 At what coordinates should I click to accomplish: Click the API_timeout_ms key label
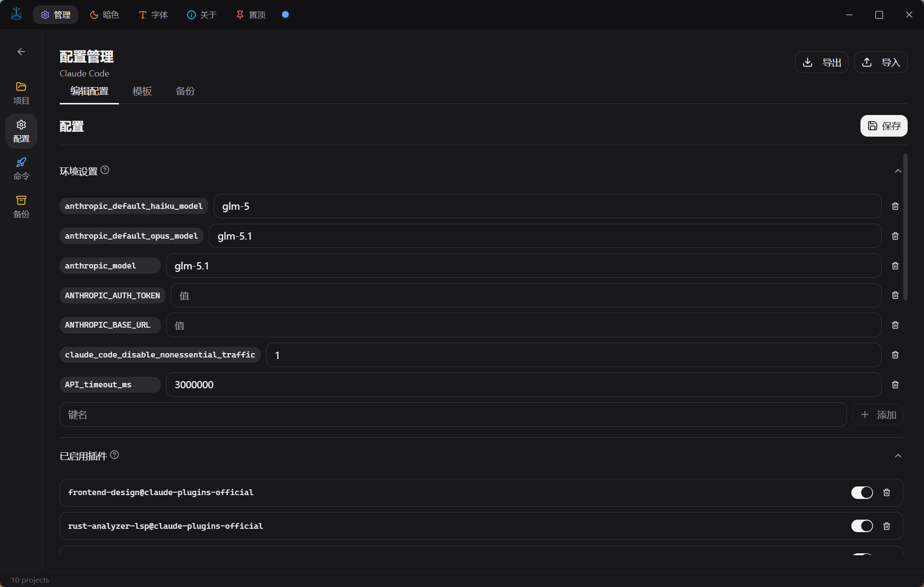(x=110, y=385)
